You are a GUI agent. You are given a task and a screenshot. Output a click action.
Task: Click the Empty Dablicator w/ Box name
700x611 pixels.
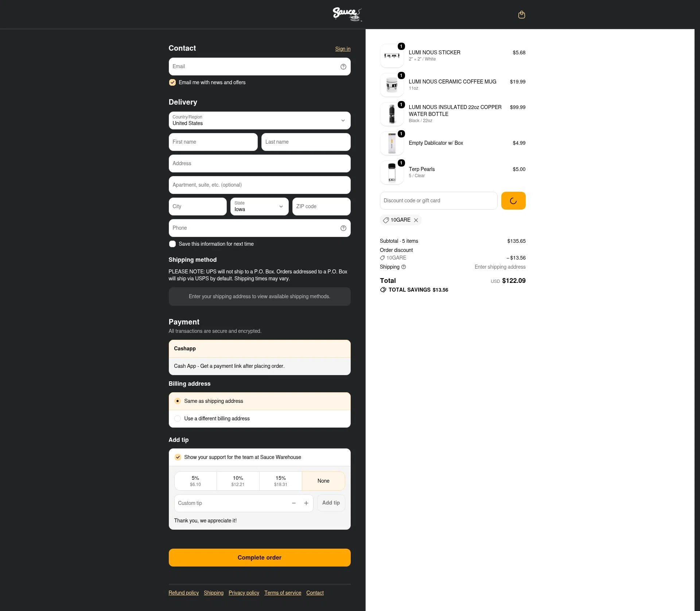tap(436, 143)
